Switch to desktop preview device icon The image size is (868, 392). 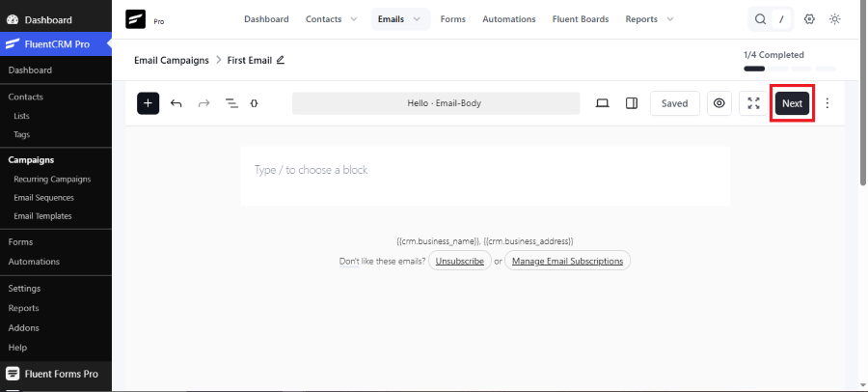point(602,103)
